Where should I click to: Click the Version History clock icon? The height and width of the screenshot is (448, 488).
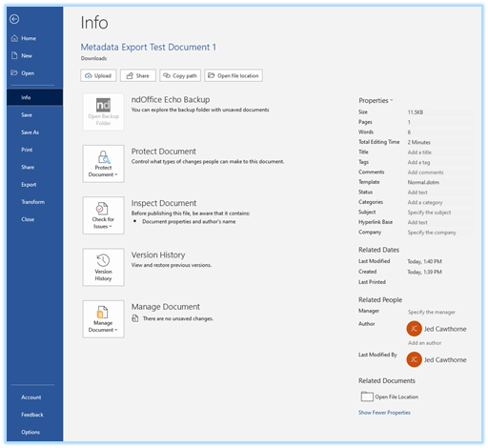coord(103,260)
